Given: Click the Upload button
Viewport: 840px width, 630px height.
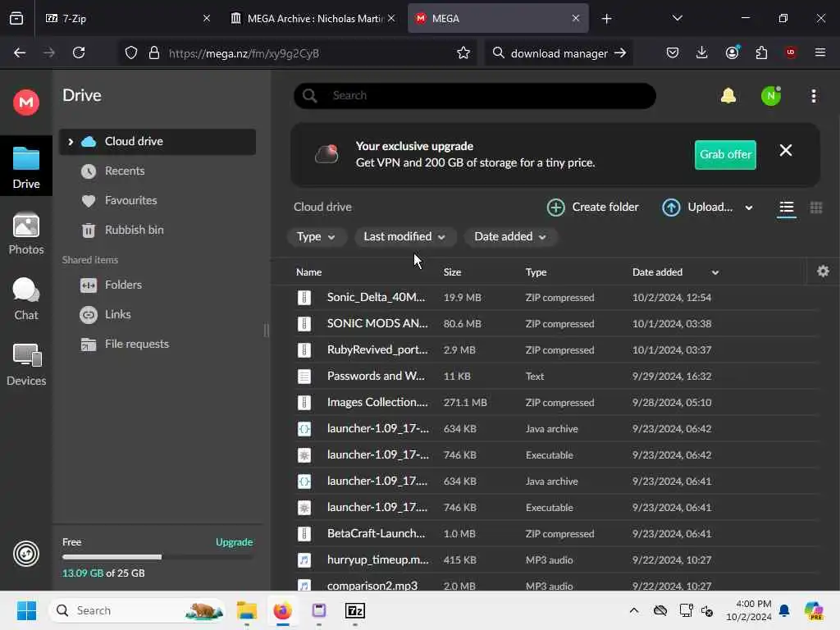Looking at the screenshot, I should click(x=697, y=208).
